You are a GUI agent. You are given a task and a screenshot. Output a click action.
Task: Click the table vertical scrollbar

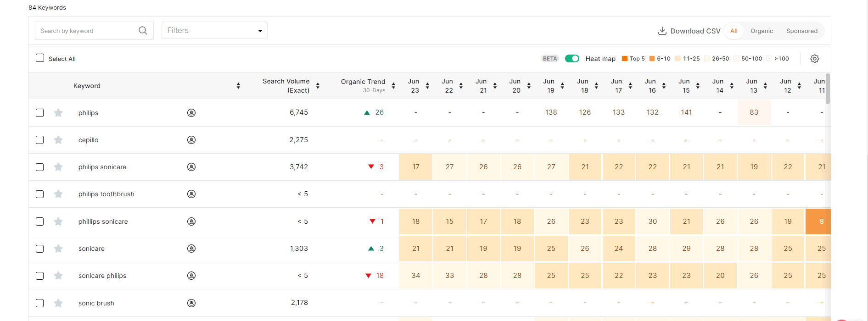(x=828, y=89)
